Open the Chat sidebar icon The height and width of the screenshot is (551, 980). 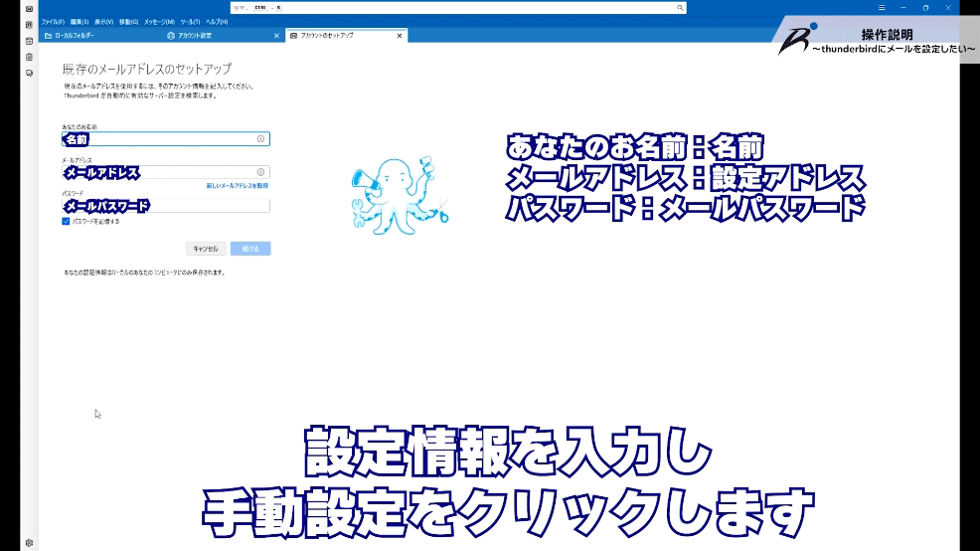click(29, 73)
